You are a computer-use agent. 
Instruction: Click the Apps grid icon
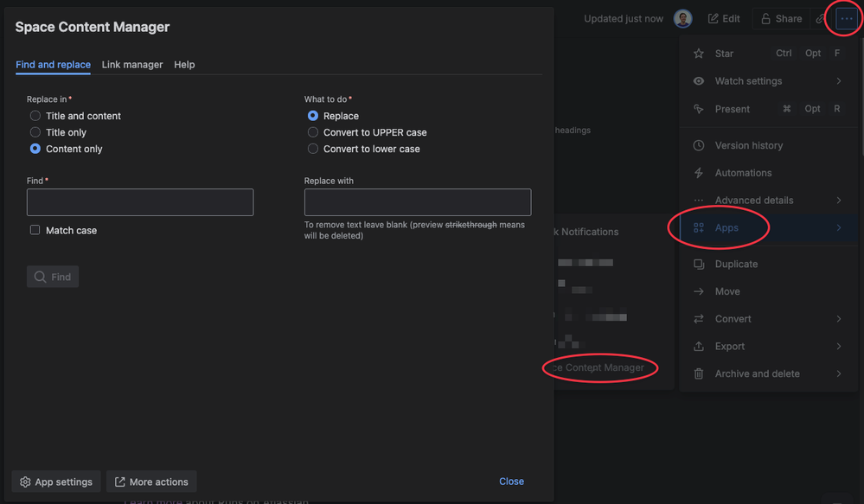point(699,227)
